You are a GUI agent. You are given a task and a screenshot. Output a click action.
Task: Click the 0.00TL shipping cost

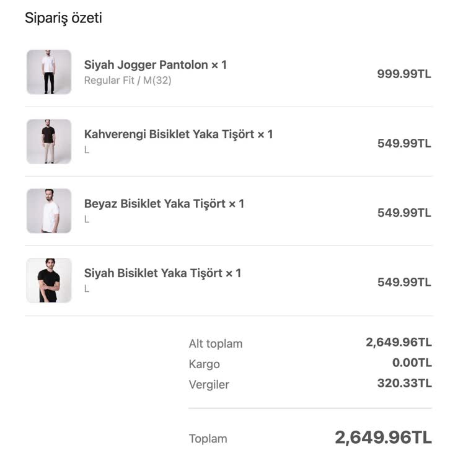[x=408, y=363]
